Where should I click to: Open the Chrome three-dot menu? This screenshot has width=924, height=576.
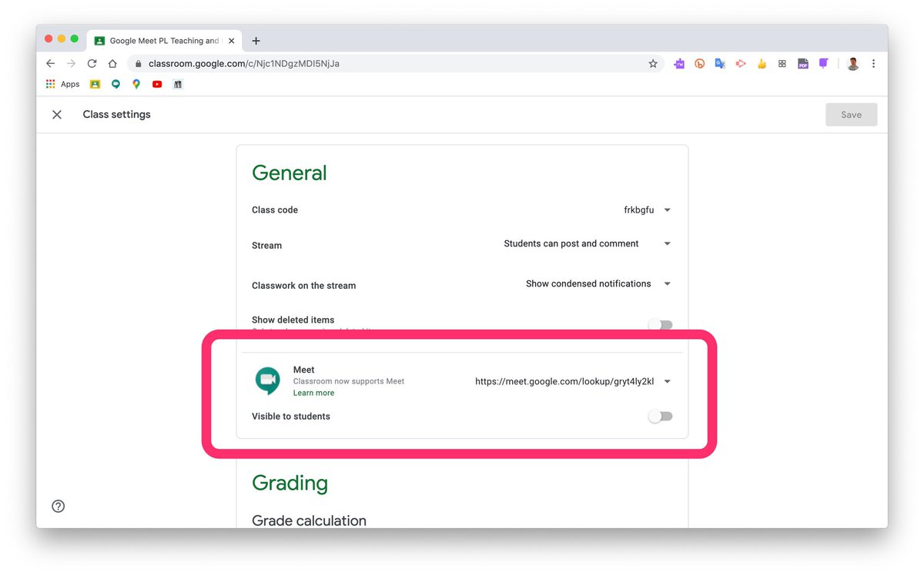coord(873,64)
